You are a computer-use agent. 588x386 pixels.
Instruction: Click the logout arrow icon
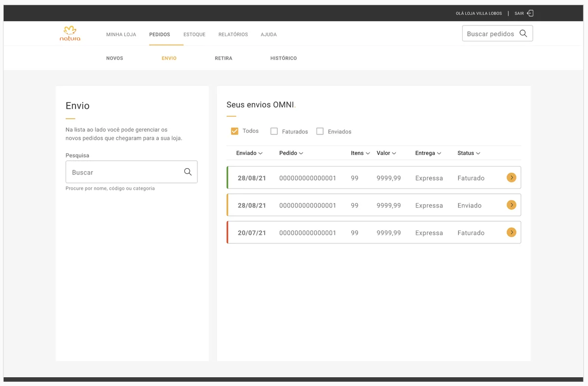click(x=530, y=13)
